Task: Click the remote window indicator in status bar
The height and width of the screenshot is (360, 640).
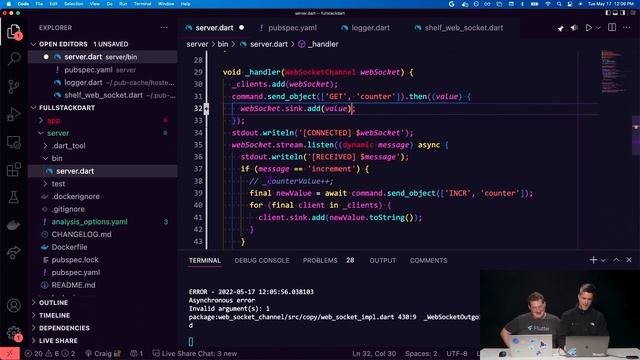Action: pos(9,353)
